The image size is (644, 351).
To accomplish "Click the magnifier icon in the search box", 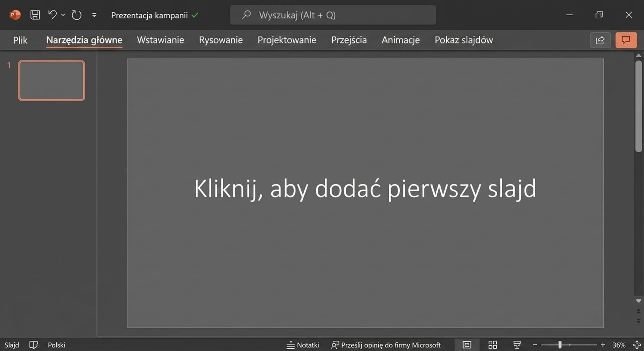I will coord(246,15).
